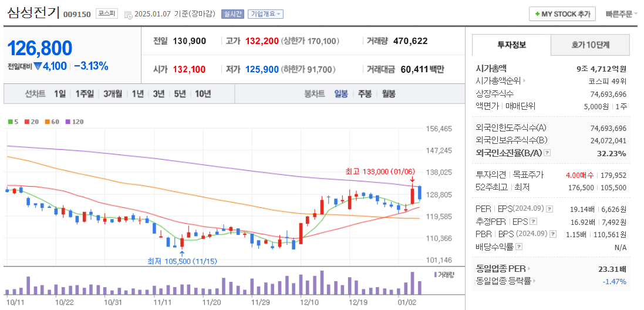
Task: Click the -1.47% sector change value
Action: pos(615,282)
